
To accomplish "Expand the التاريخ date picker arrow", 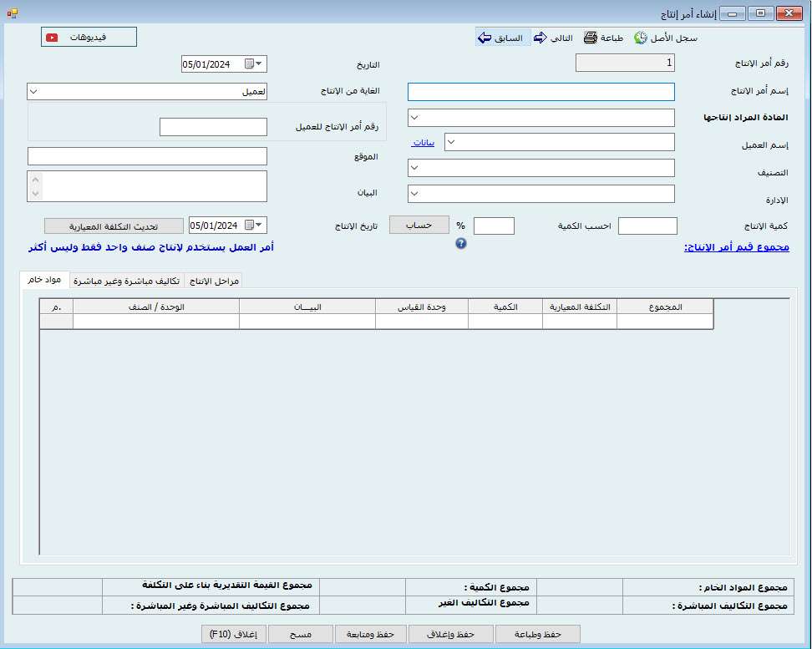I will 259,63.
